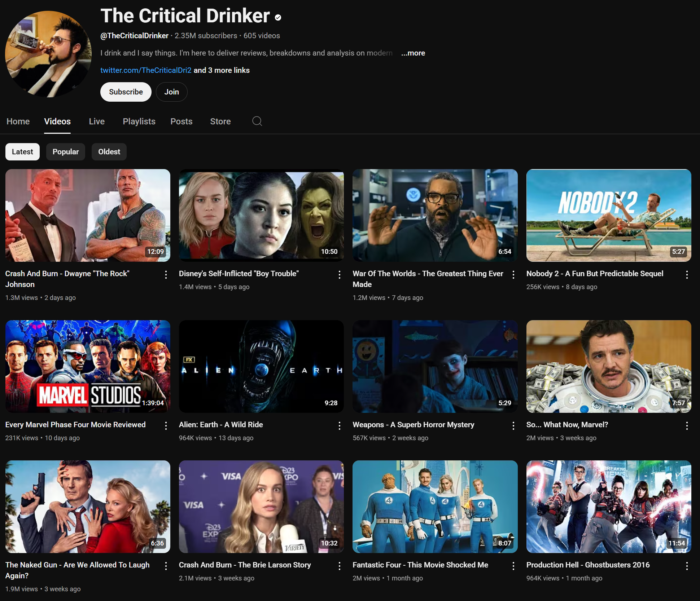Open title link Weapons - A Superb Horror Mystery
This screenshot has height=601, width=700.
click(x=414, y=425)
